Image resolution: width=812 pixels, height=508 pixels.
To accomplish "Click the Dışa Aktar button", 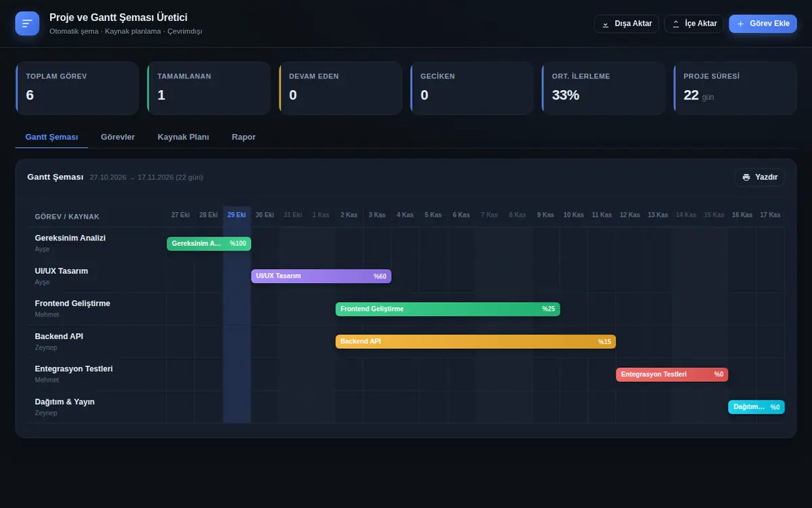I will pos(627,24).
